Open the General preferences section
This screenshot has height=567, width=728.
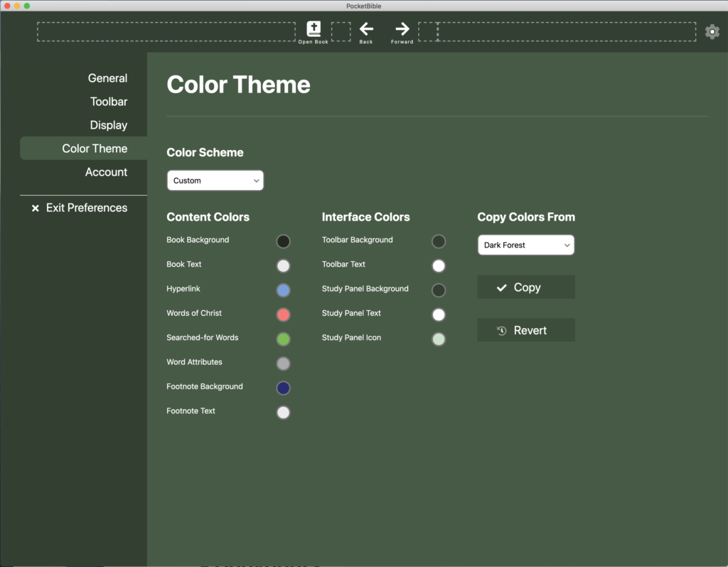(108, 78)
